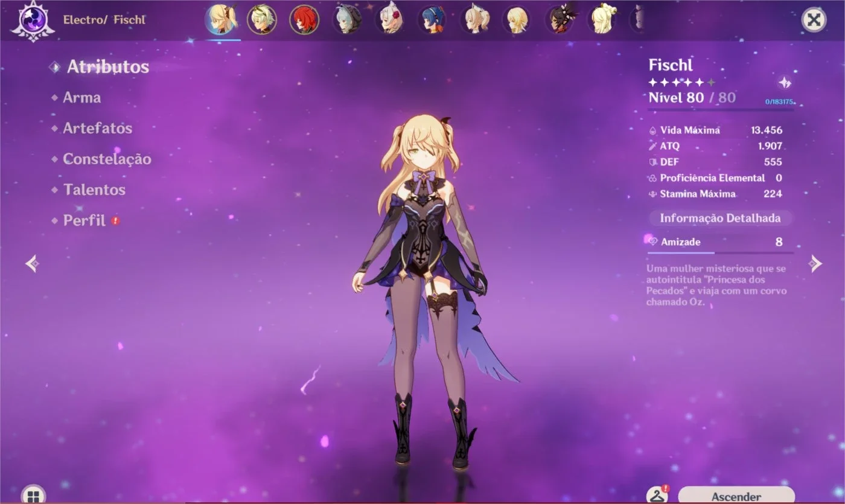
Task: Click the DEF 555 stat
Action: (x=716, y=162)
